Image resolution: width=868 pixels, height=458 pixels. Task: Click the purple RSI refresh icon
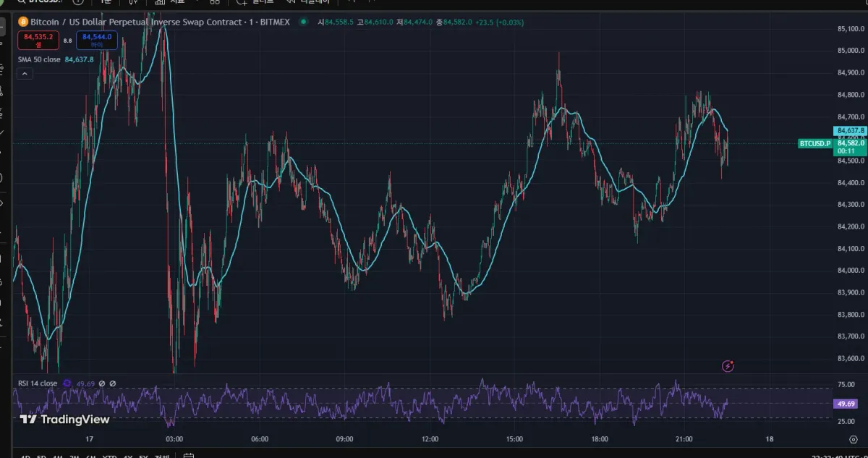pos(67,383)
